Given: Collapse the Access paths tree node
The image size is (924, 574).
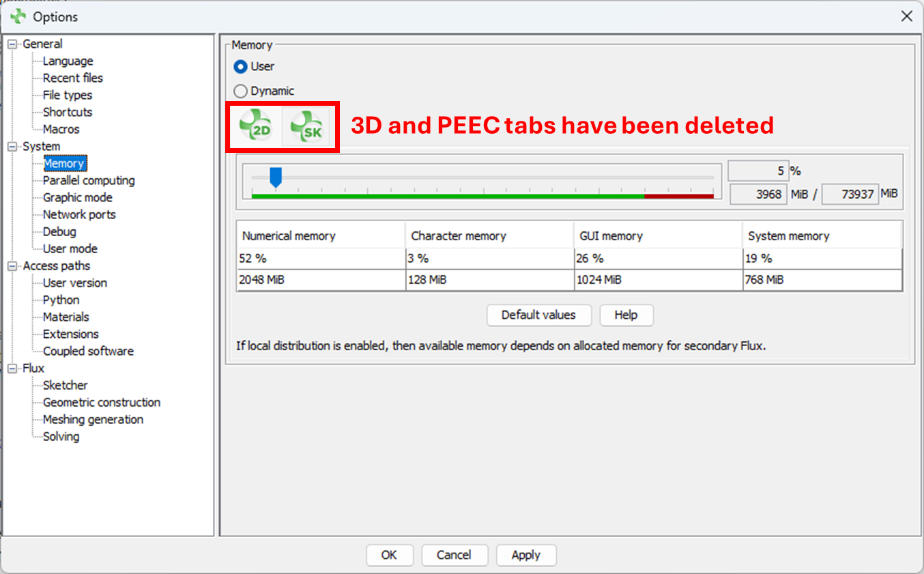Looking at the screenshot, I should [12, 266].
